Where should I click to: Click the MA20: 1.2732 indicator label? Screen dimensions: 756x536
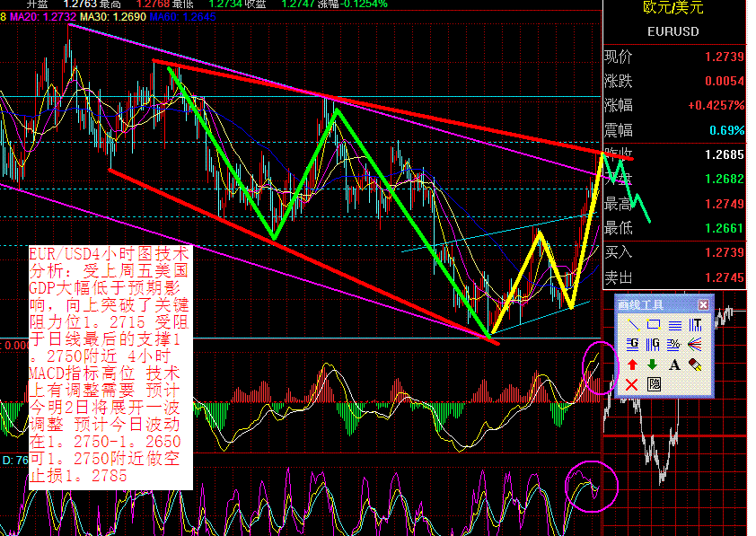click(43, 17)
